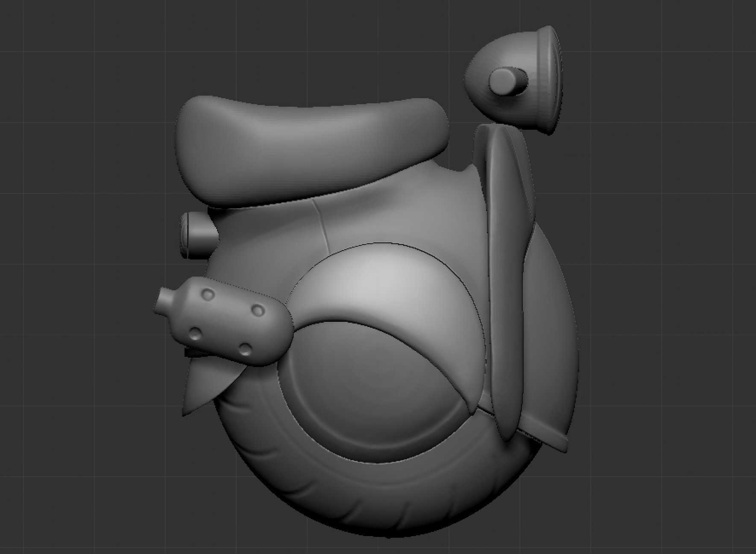Select the headlight's front lens rim
This screenshot has height=554, width=756.
click(x=551, y=79)
